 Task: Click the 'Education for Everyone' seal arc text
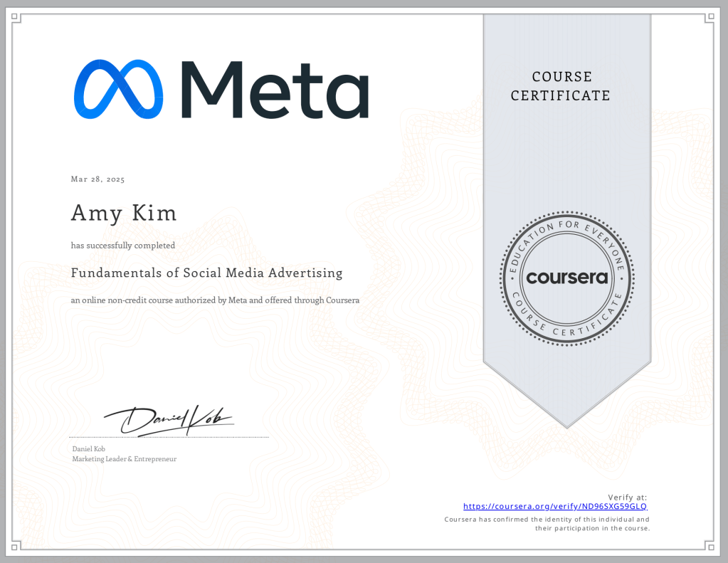tap(566, 230)
